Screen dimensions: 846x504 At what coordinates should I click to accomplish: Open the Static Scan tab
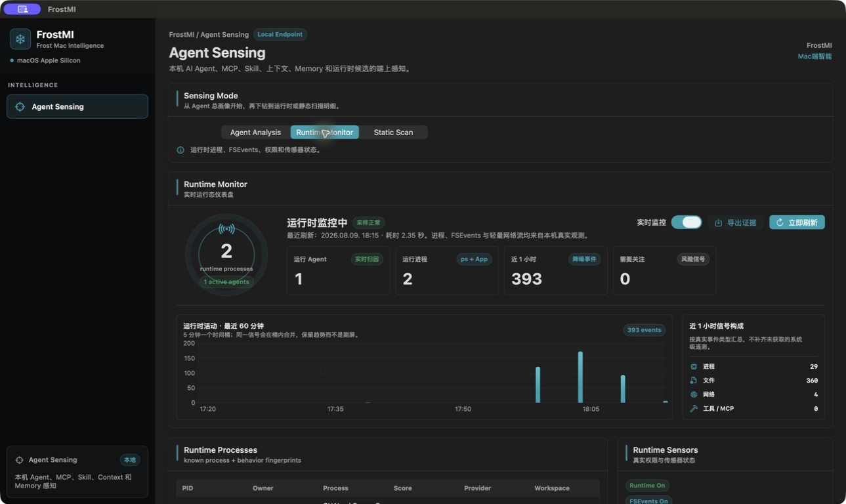(x=393, y=132)
